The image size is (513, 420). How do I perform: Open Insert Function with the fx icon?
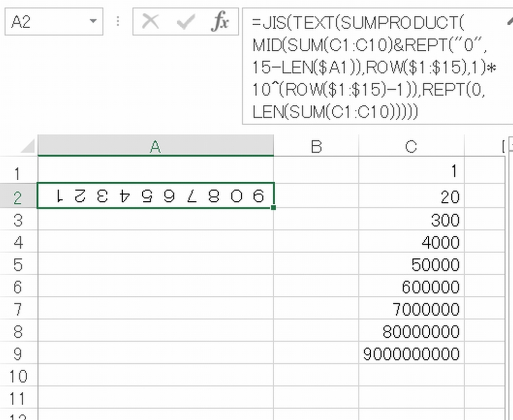(220, 22)
